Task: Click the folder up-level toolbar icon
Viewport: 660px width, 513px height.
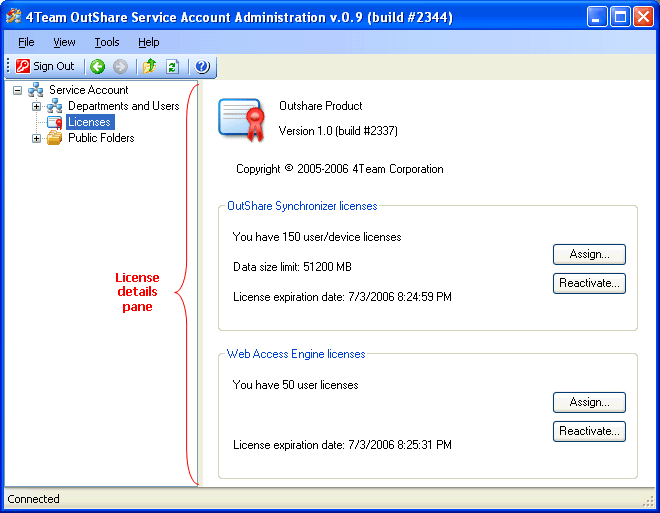Action: point(149,66)
